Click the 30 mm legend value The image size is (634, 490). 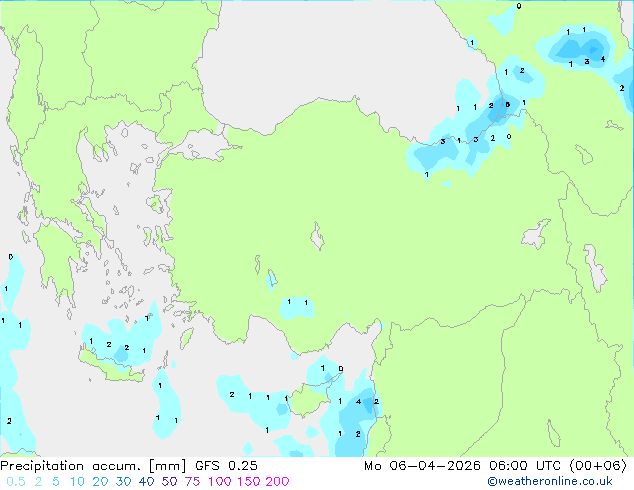(x=123, y=482)
